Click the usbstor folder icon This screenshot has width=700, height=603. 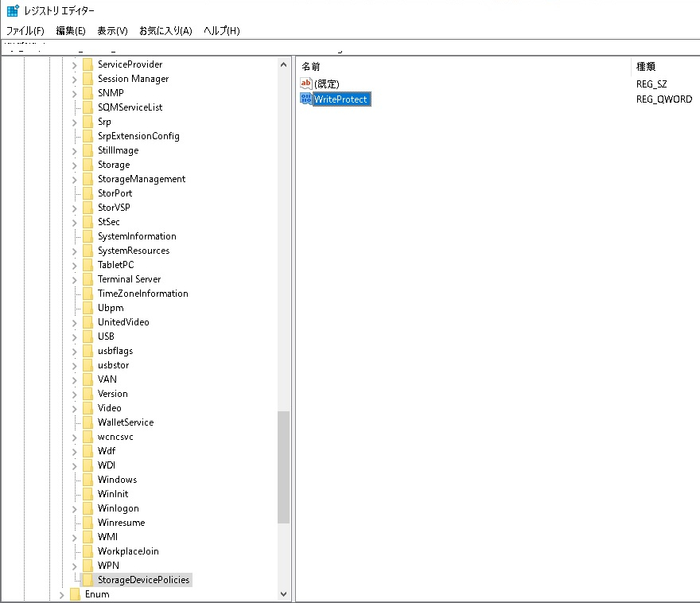pos(87,364)
